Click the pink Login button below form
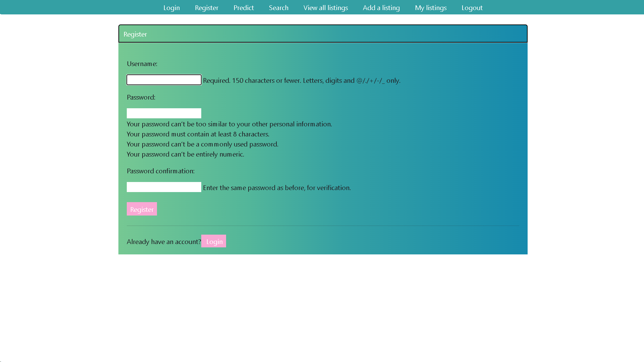 click(x=214, y=241)
